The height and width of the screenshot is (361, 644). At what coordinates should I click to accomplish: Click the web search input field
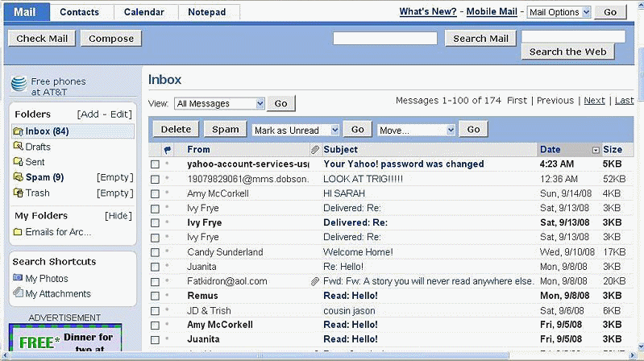click(573, 36)
